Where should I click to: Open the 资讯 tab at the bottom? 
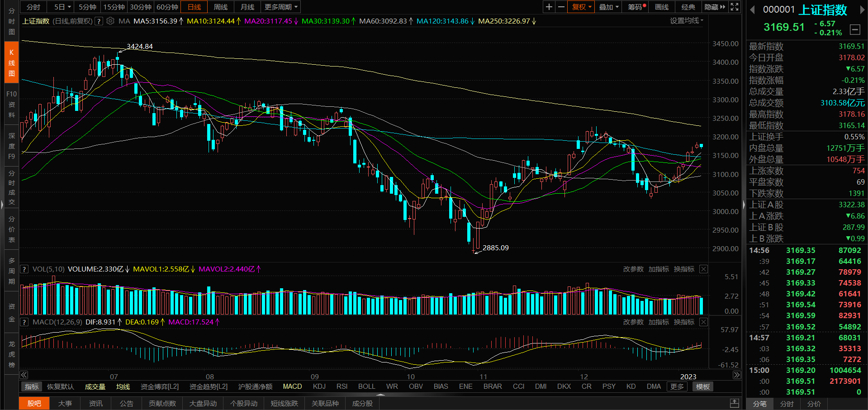tap(95, 403)
